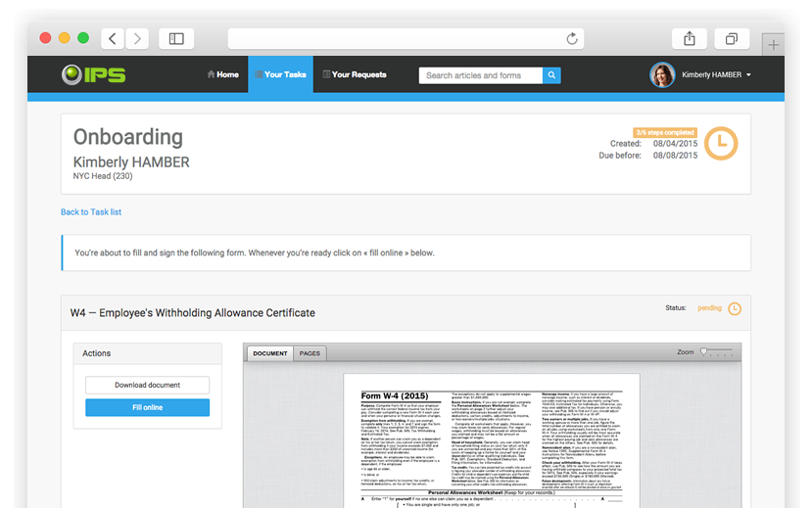
Task: Click the IPS logo
Action: (93, 74)
